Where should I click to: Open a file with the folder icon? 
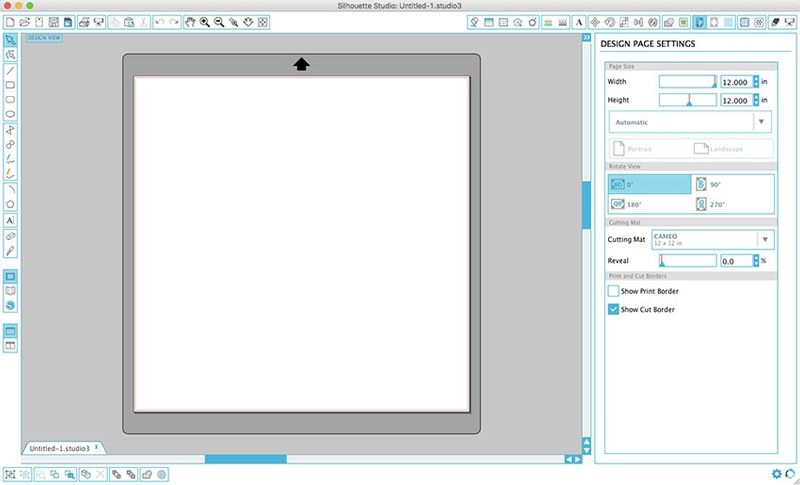point(24,22)
